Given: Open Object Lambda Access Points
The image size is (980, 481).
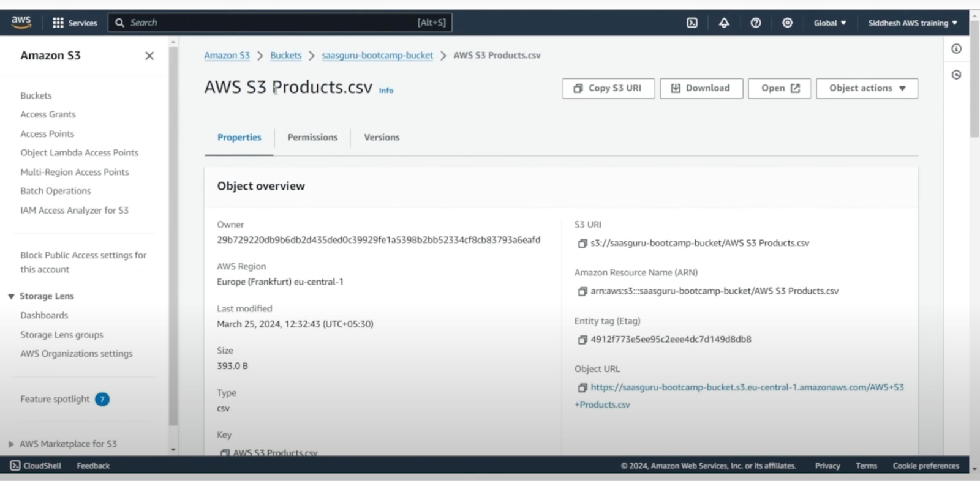Looking at the screenshot, I should coord(79,153).
